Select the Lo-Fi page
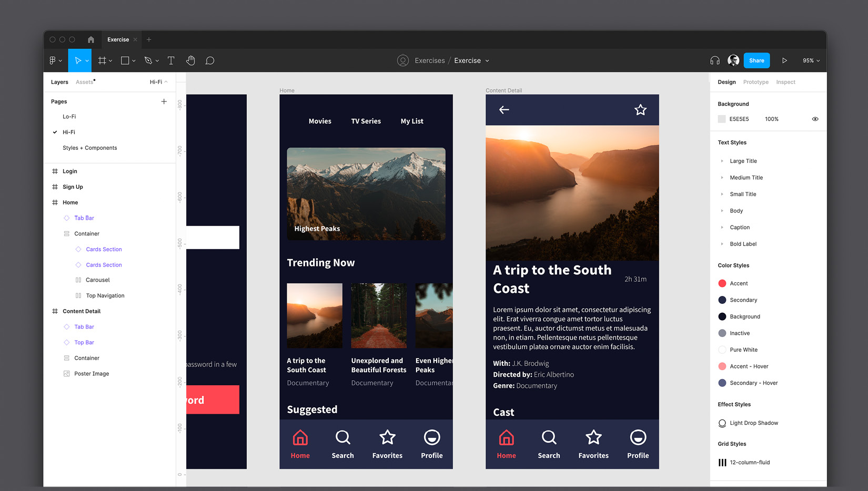The height and width of the screenshot is (491, 868). coord(69,117)
